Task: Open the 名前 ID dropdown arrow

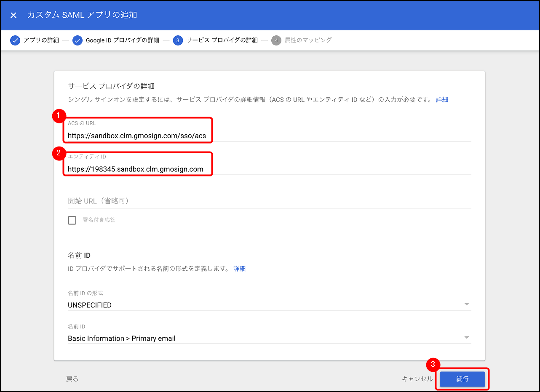Action: pyautogui.click(x=466, y=338)
